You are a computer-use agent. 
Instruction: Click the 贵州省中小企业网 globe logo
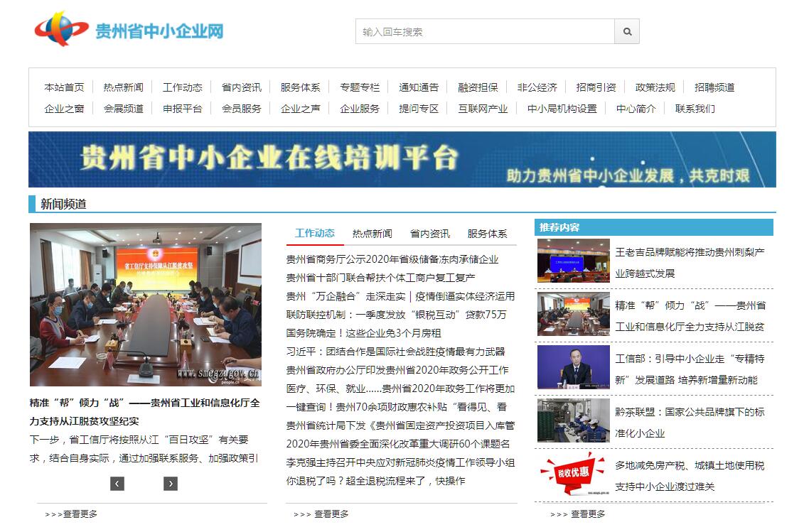pos(62,30)
